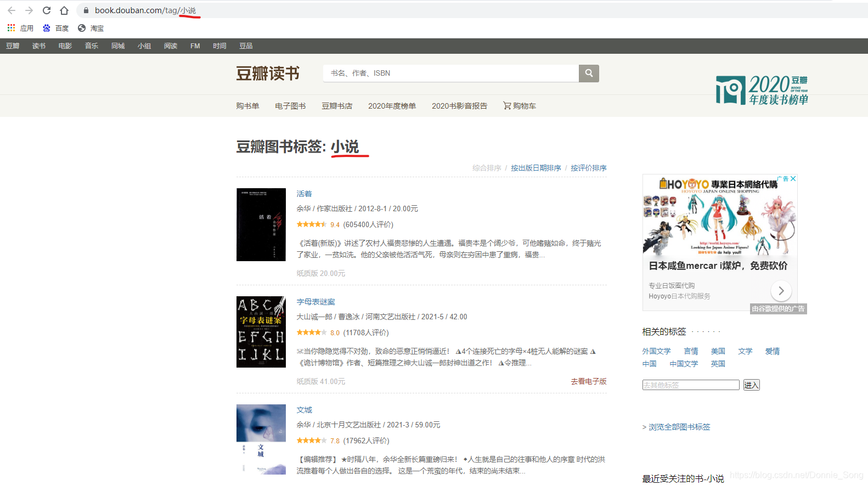Viewport: 868px width, 485px height.
Task: Open the 百度 bookmark
Action: [56, 28]
